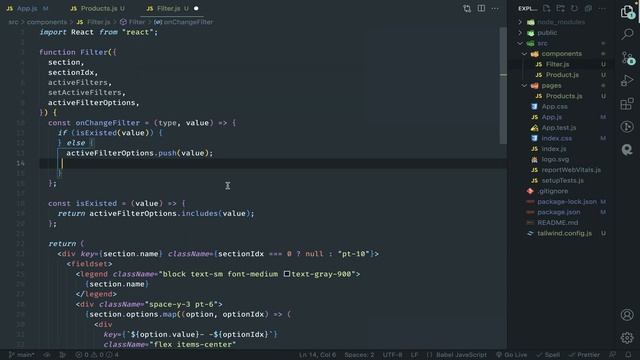Click the .gitignore file icon
Viewport: 640px width, 360px height.
pyautogui.click(x=530, y=191)
